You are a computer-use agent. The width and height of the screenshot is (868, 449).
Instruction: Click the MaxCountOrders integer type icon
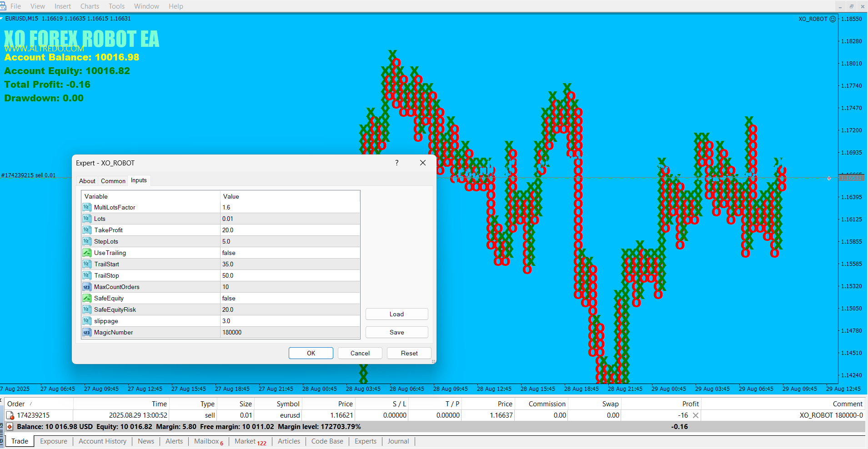click(x=87, y=287)
